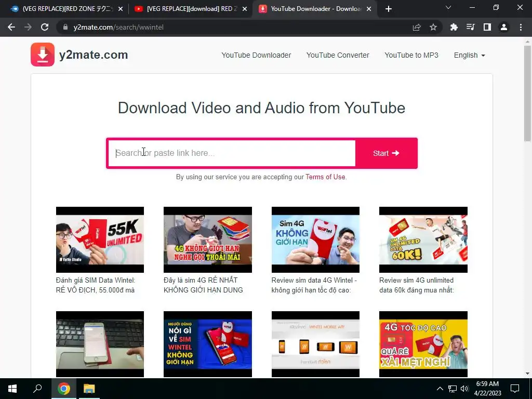Close the first (VEG REPLACE)[RED ZONE tab
The image size is (532, 399).
pyautogui.click(x=121, y=9)
